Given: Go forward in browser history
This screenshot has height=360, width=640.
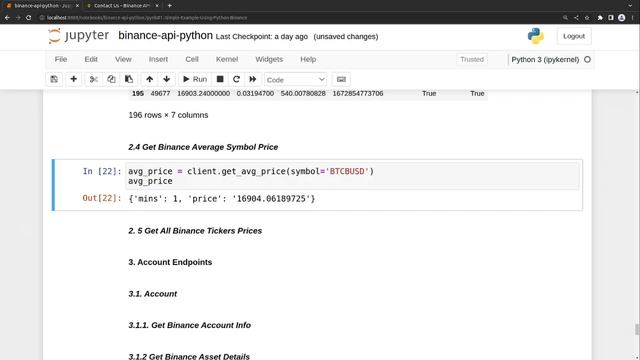Looking at the screenshot, I should tap(18, 18).
